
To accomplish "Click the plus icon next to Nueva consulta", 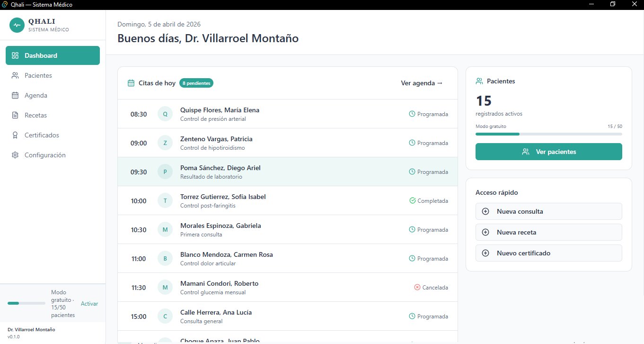I will tap(485, 211).
